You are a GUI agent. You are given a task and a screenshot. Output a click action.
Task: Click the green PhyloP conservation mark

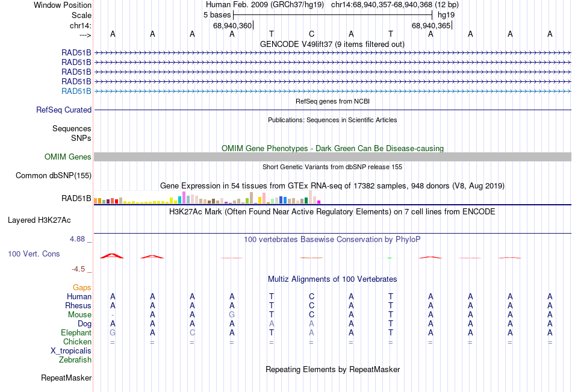coord(390,258)
